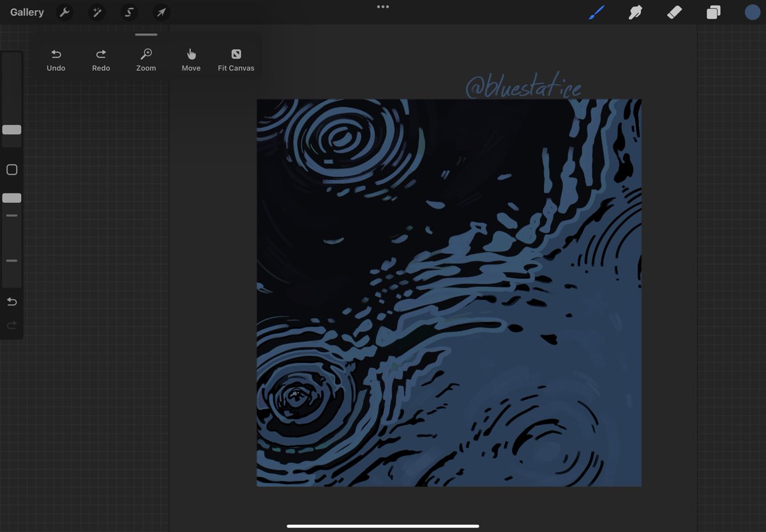Open the Actions wrench menu

pyautogui.click(x=64, y=12)
